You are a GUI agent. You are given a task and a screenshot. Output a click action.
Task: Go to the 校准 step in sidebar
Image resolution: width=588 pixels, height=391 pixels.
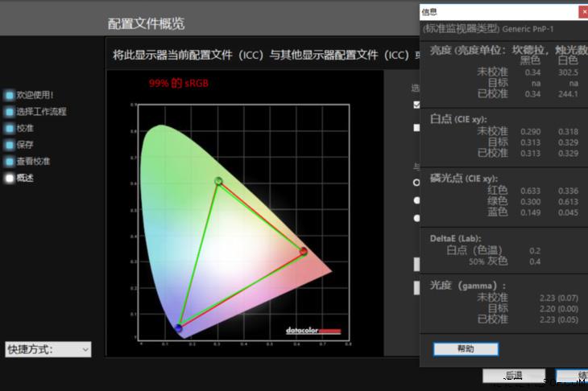pyautogui.click(x=25, y=129)
